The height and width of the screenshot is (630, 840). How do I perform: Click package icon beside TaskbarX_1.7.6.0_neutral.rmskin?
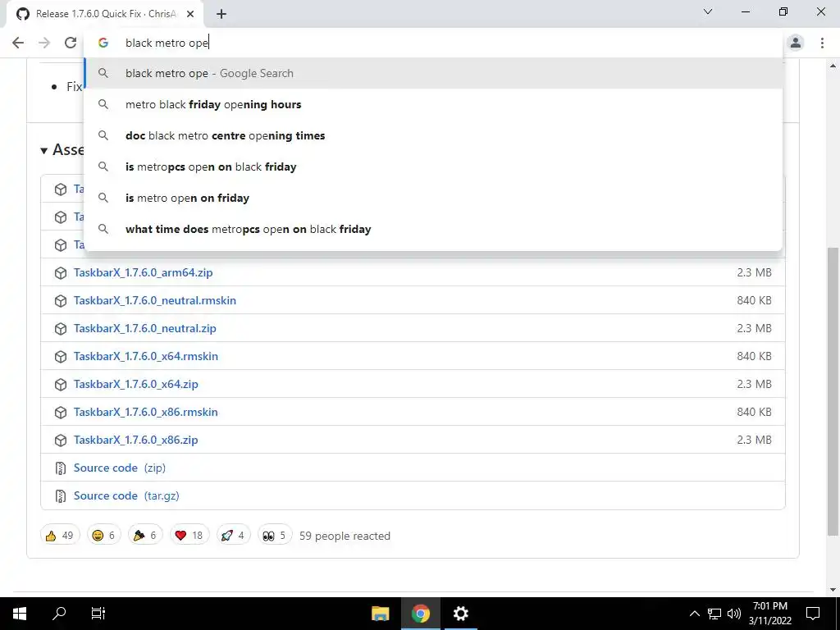(61, 300)
